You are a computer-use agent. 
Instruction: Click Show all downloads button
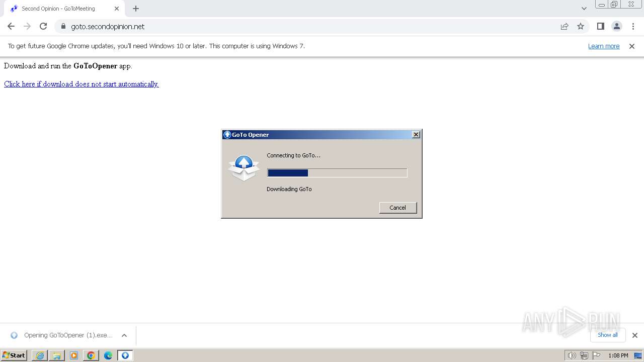tap(607, 335)
